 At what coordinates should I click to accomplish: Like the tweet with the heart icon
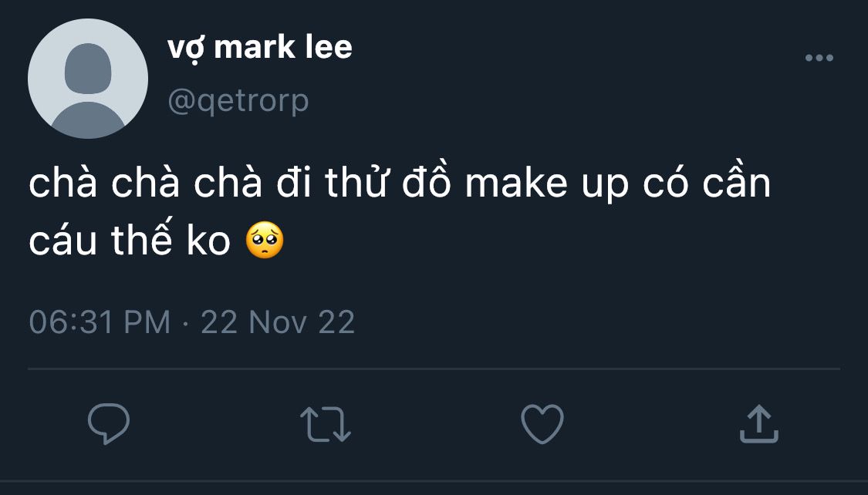542,424
